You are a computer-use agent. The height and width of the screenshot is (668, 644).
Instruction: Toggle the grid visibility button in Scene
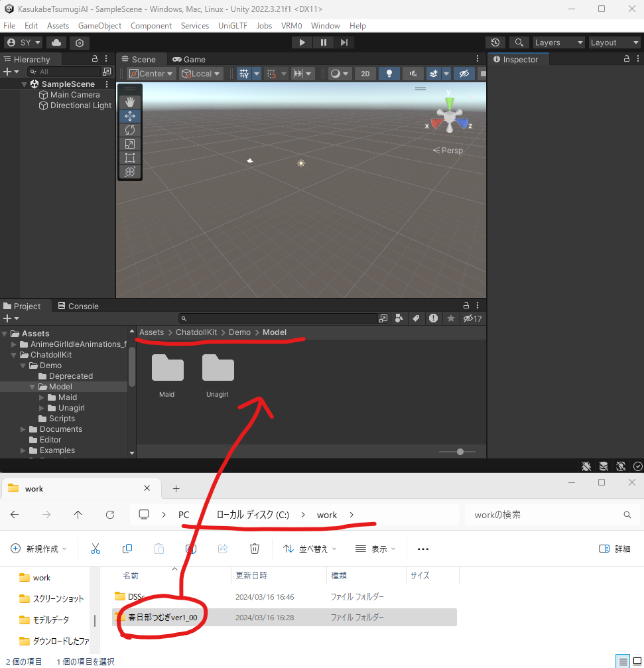(x=243, y=74)
